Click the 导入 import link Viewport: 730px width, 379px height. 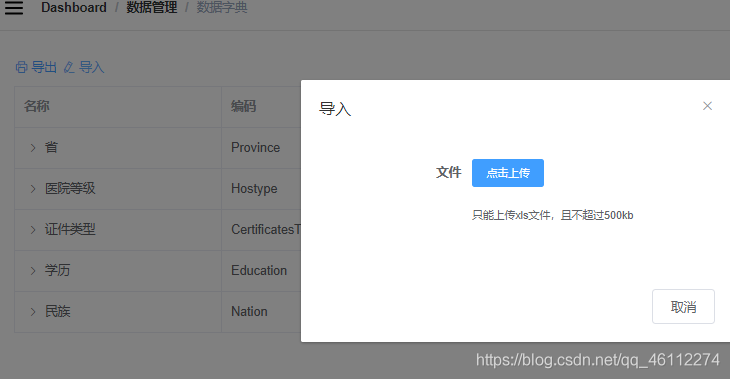[x=92, y=68]
